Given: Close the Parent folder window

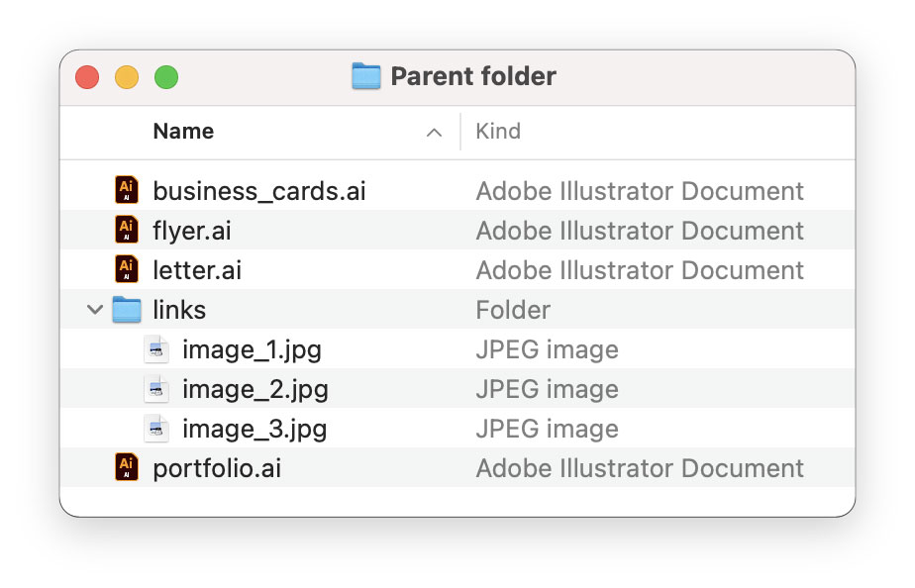Looking at the screenshot, I should 87,77.
